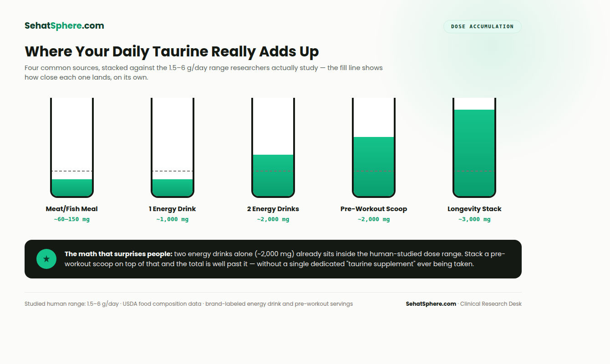The height and width of the screenshot is (364, 610).
Task: Click 'The math that surprises people:' bold text
Action: tap(118, 254)
